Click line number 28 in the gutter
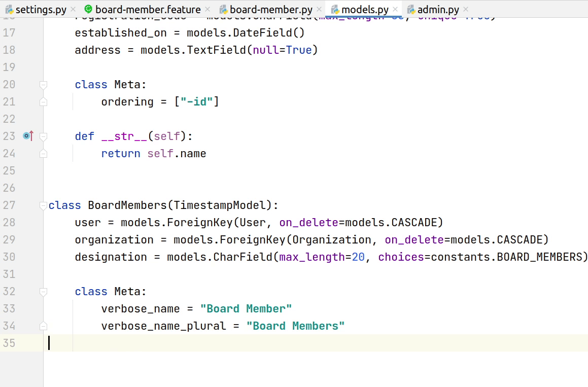Viewport: 588px width, 387px height. (9, 222)
